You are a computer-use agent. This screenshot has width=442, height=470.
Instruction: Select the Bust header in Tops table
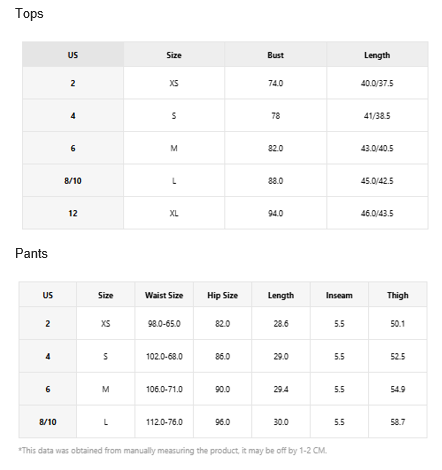(x=275, y=55)
